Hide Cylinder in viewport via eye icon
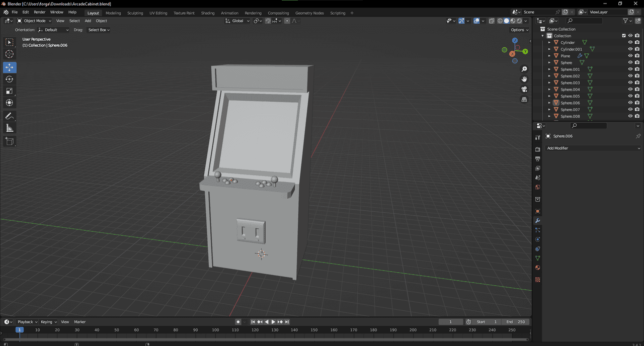Screen dimensions: 644x346 [x=630, y=43]
